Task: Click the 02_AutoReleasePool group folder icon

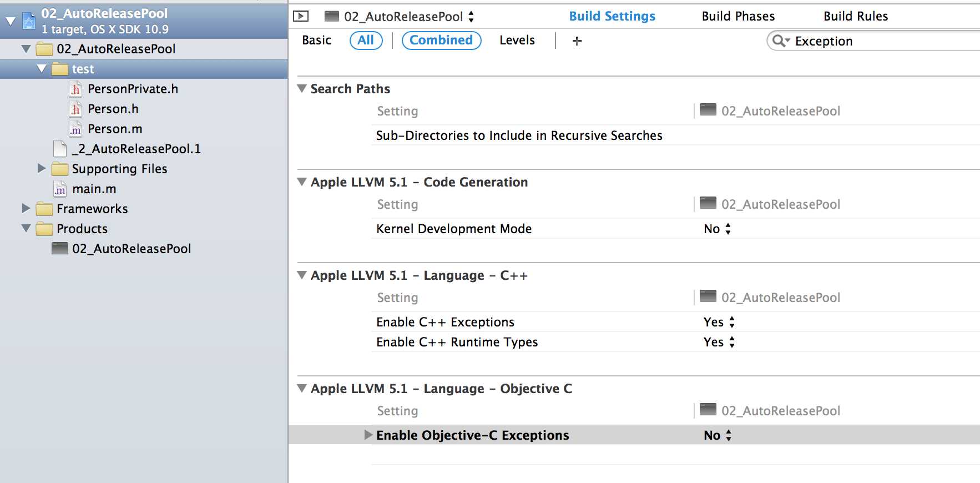Action: [44, 49]
